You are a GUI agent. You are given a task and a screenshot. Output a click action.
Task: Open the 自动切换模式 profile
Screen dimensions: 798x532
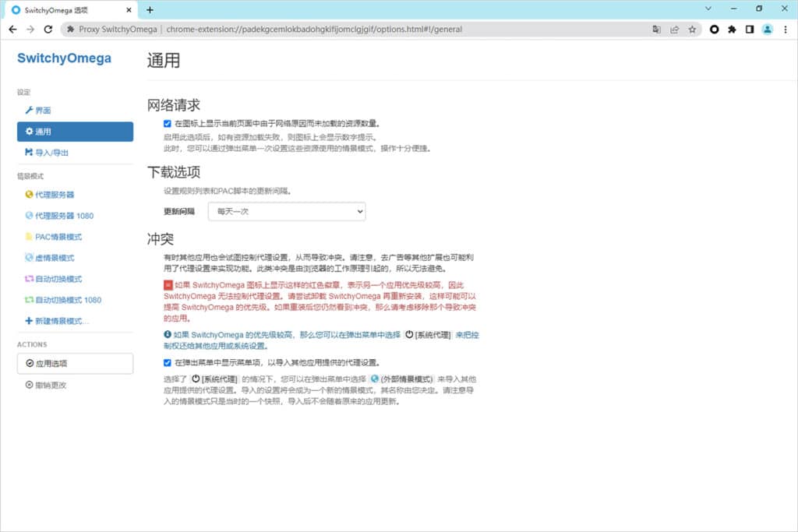click(75, 279)
